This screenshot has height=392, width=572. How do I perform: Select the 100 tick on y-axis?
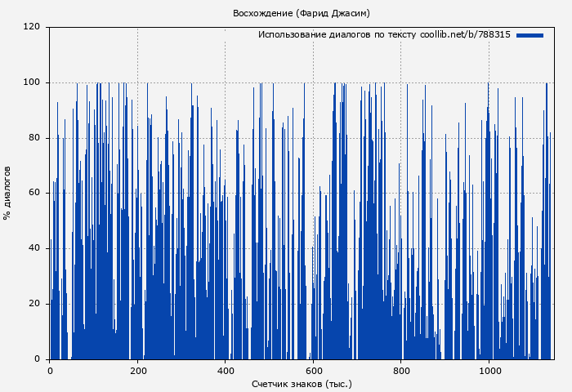pos(32,82)
